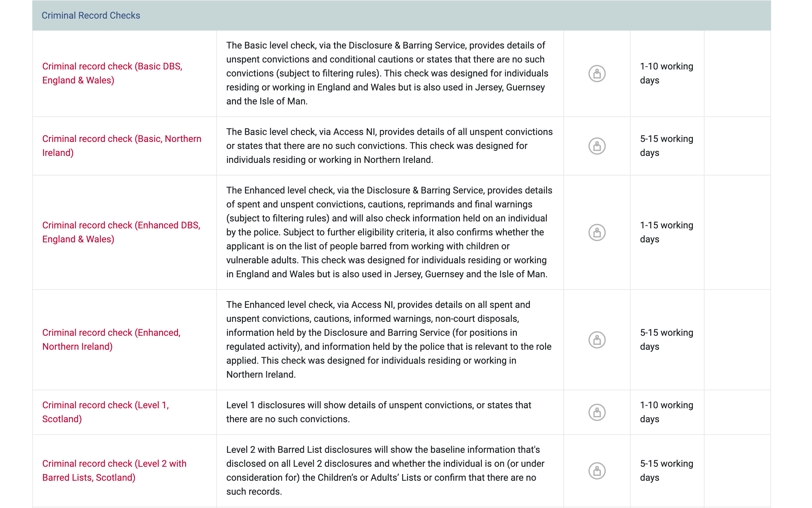Click the 5-15 working days cell for Level 2 Scotland
This screenshot has height=508, width=812.
[x=667, y=470]
